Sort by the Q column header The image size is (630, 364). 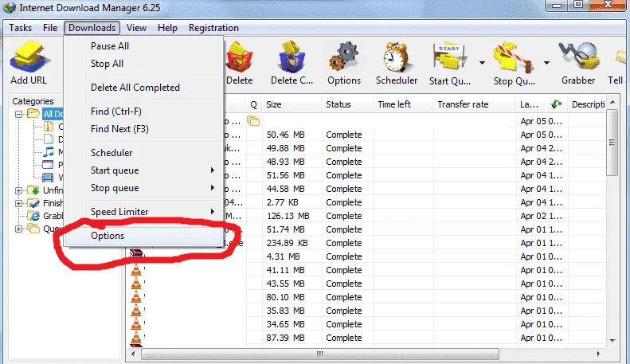253,104
